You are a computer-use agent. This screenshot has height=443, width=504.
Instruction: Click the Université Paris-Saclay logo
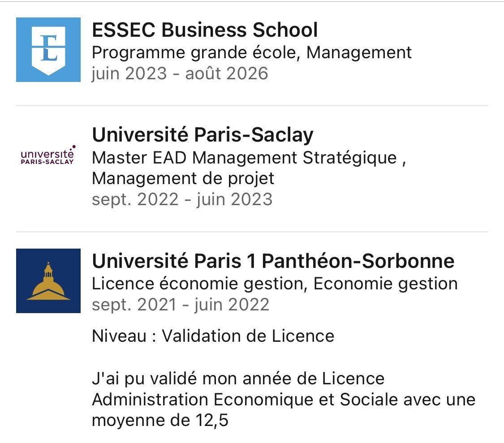pos(48,155)
